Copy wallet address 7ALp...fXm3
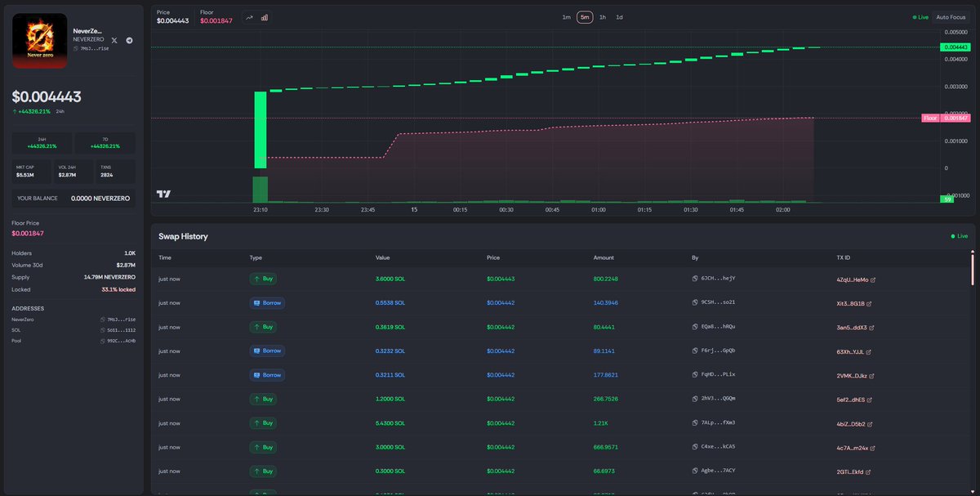The image size is (980, 496). click(x=694, y=423)
